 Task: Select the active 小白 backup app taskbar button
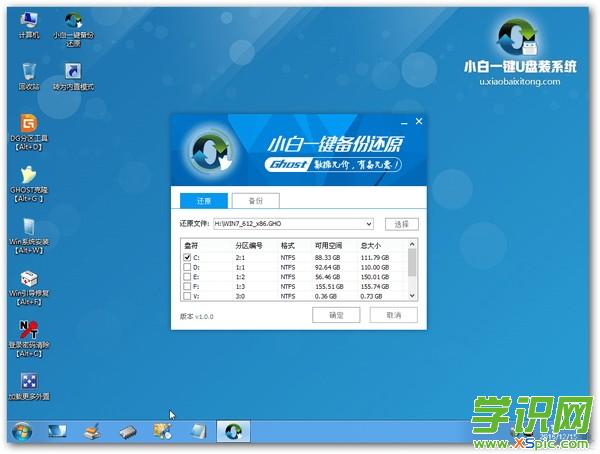click(233, 432)
